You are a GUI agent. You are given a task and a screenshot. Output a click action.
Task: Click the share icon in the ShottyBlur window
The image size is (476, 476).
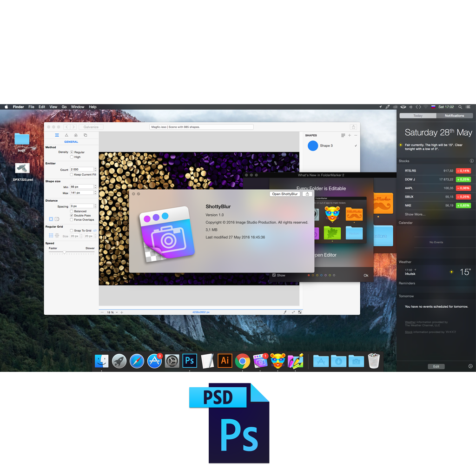[307, 194]
